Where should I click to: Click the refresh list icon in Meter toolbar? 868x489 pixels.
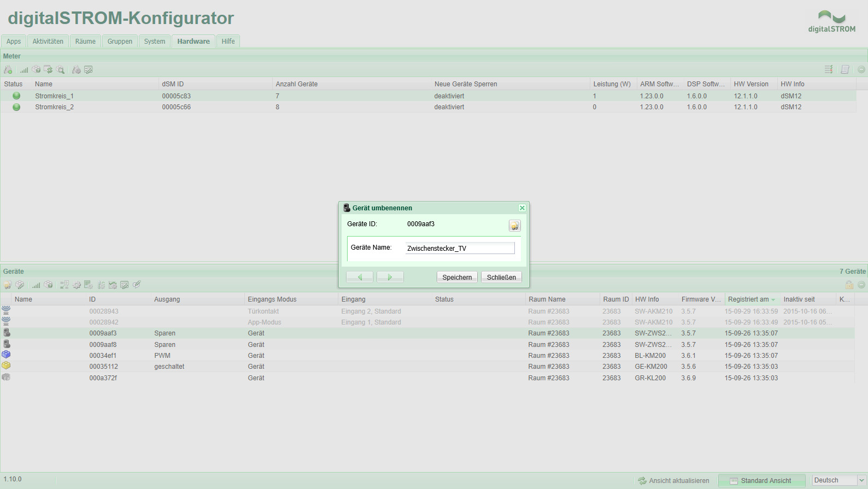[x=48, y=70]
